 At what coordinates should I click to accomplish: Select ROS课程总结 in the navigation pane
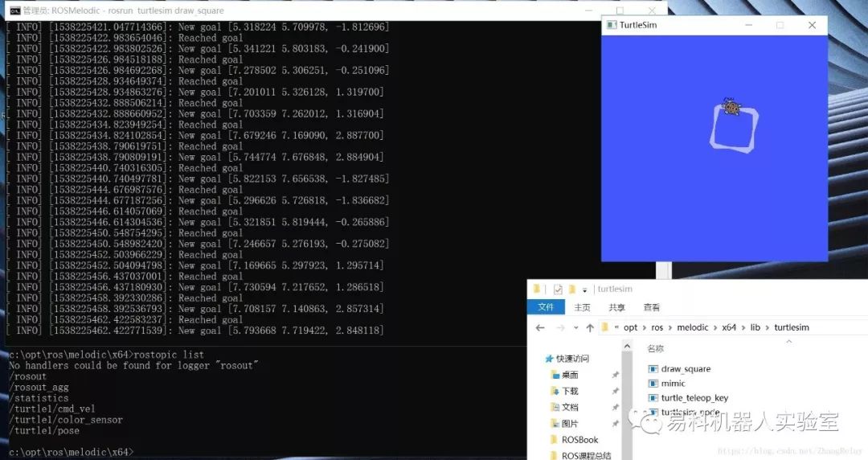click(x=586, y=455)
